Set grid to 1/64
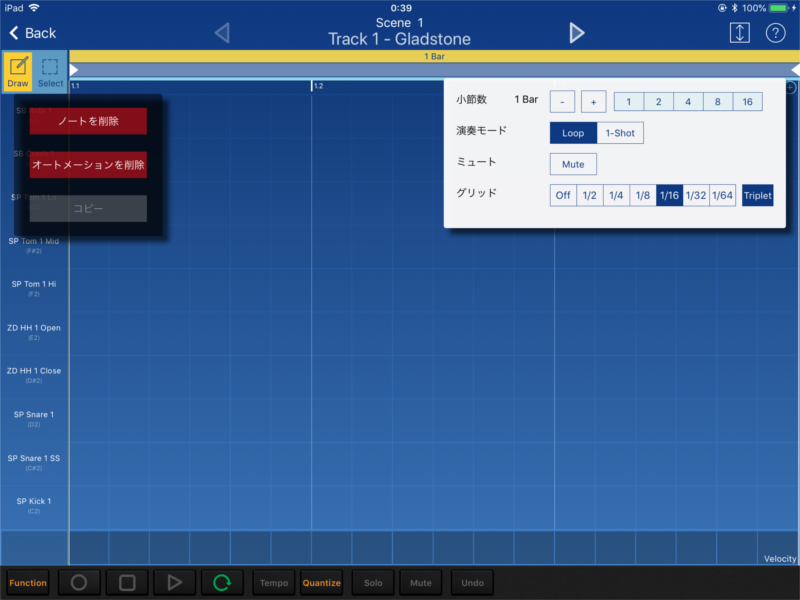This screenshot has width=800, height=600. click(722, 195)
